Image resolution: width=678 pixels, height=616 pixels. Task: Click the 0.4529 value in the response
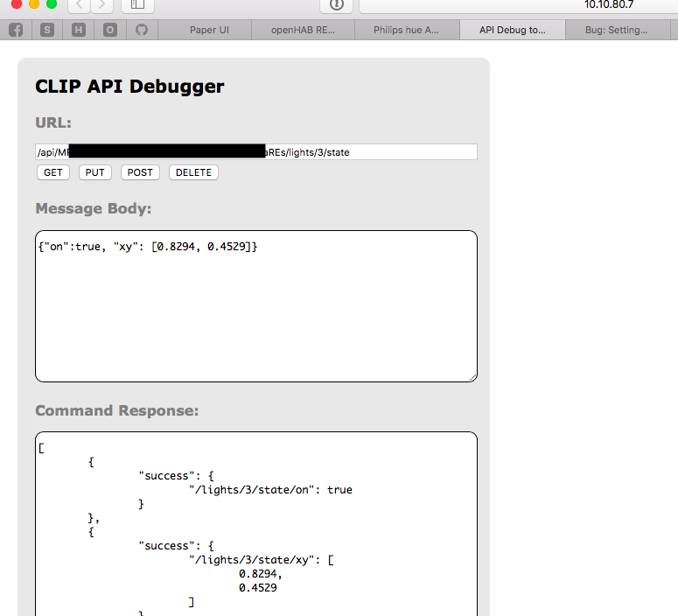point(258,587)
